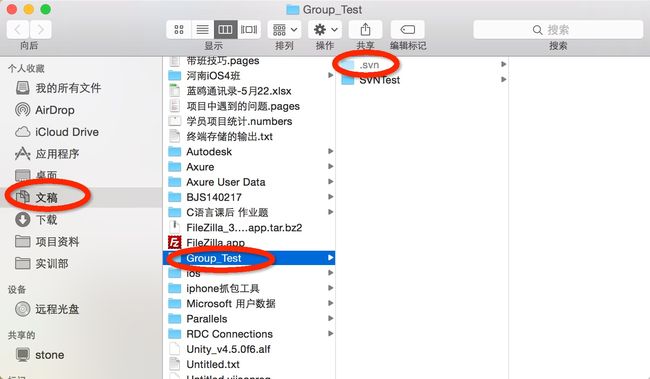Switch to Cover Flow view
Viewport: 650px width, 379px height.
pyautogui.click(x=249, y=29)
